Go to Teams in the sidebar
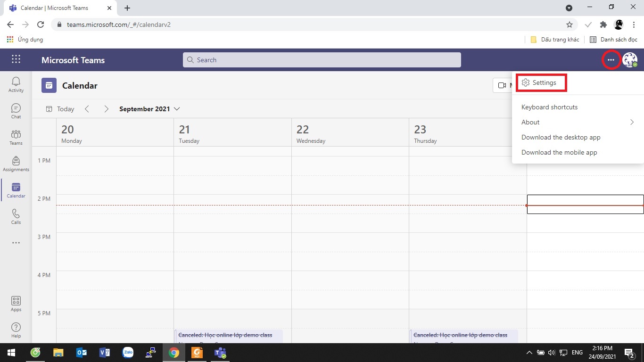 coord(16,137)
